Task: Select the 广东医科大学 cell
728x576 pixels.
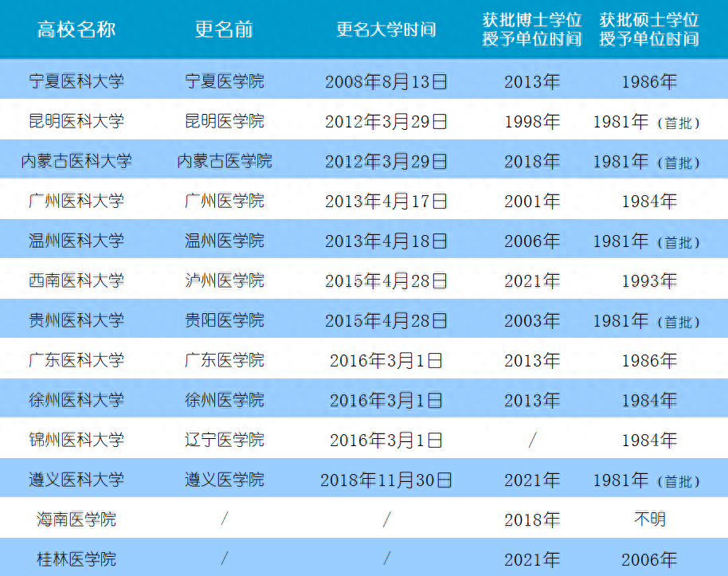Action: click(x=76, y=360)
